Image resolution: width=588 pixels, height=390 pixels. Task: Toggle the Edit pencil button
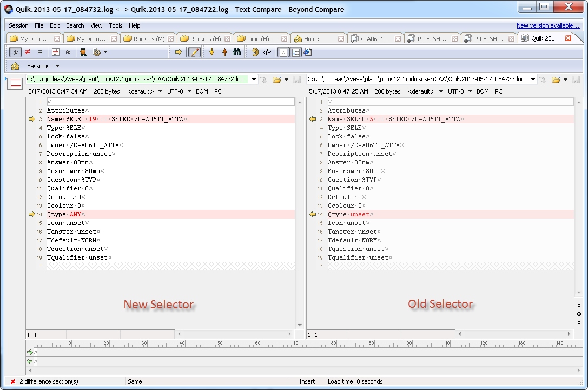pos(194,52)
